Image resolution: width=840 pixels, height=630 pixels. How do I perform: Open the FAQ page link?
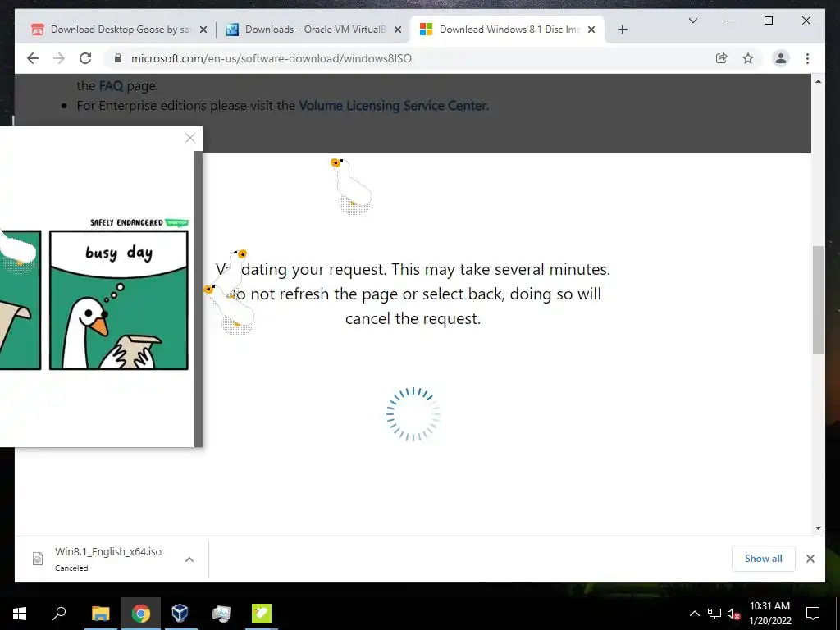click(x=111, y=85)
